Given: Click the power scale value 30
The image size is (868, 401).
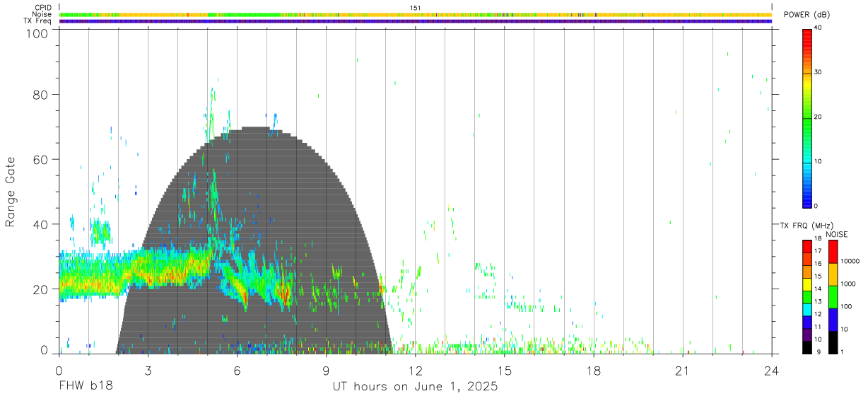Looking at the screenshot, I should 819,73.
